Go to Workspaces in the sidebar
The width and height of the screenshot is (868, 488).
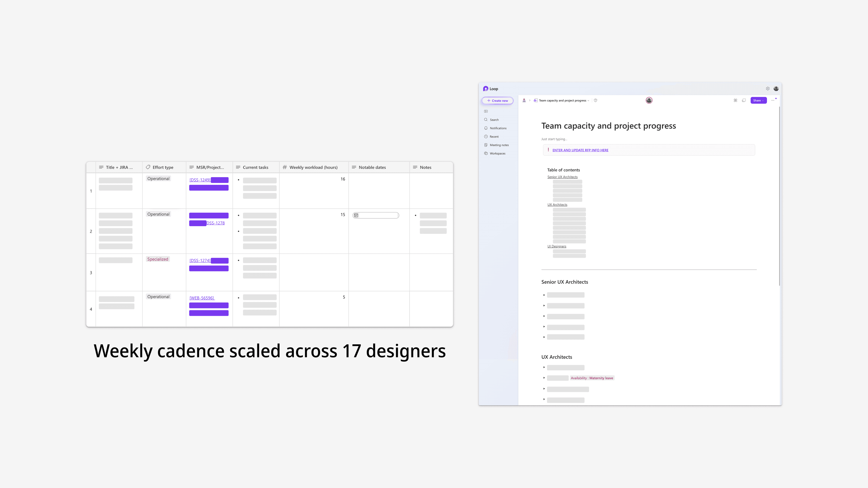pos(497,153)
